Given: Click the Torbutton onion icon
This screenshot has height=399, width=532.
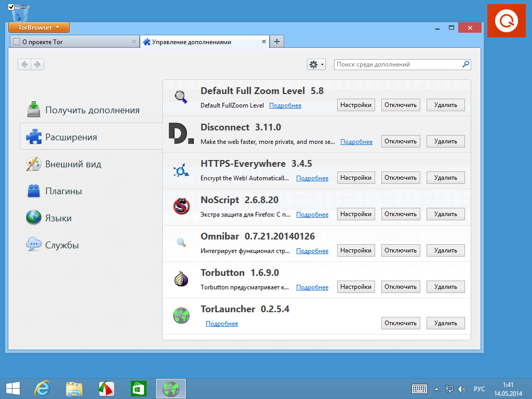Looking at the screenshot, I should click(x=181, y=280).
